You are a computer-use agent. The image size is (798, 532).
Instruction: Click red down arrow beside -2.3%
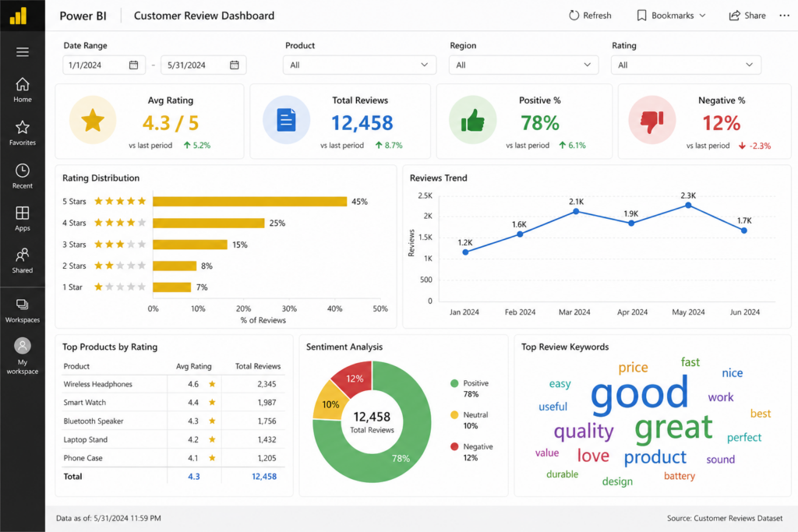coord(742,146)
